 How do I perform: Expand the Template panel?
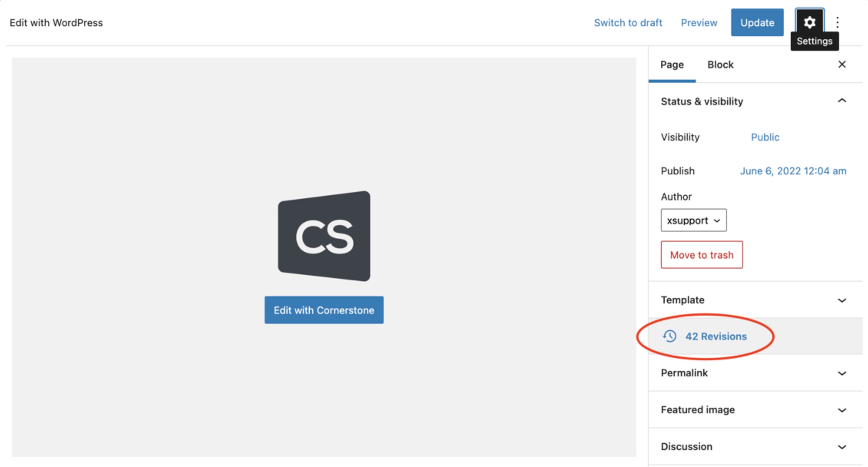coord(841,300)
